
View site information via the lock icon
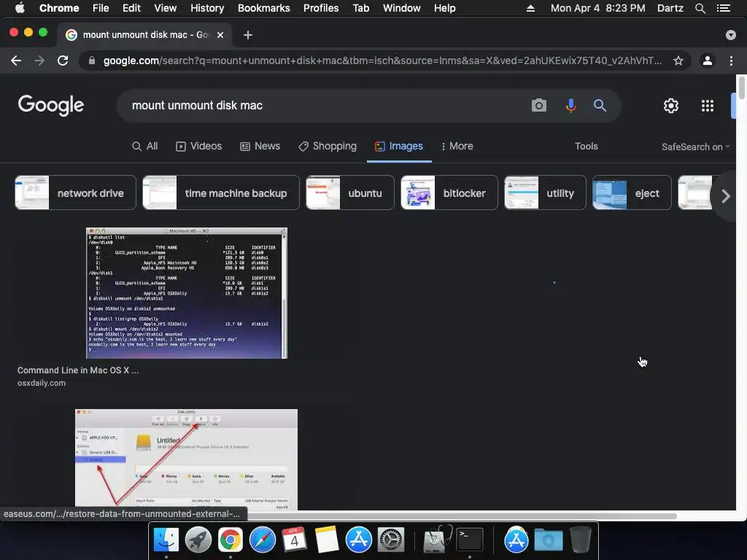pos(92,61)
